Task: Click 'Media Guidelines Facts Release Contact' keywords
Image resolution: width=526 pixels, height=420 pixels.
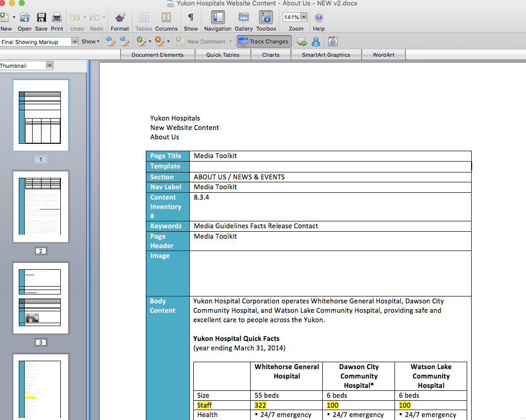Action: (x=256, y=226)
